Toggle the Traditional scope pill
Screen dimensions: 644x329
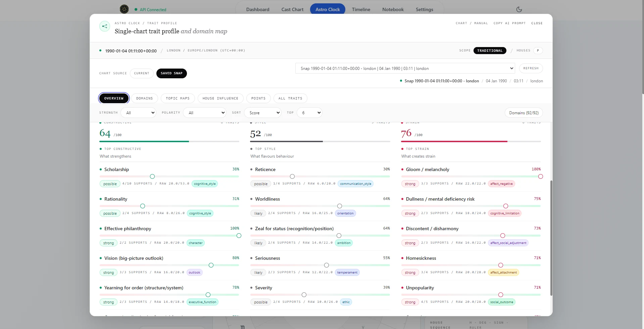click(x=490, y=50)
